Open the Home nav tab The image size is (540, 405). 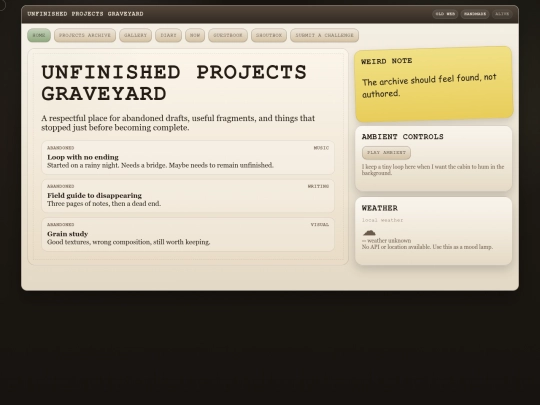pyautogui.click(x=39, y=35)
